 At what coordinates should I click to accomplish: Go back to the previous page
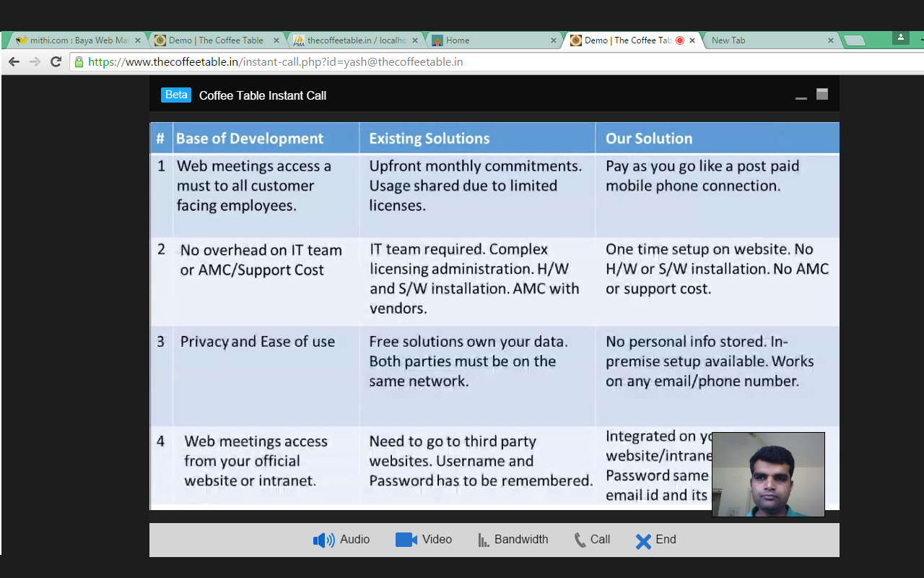point(14,62)
